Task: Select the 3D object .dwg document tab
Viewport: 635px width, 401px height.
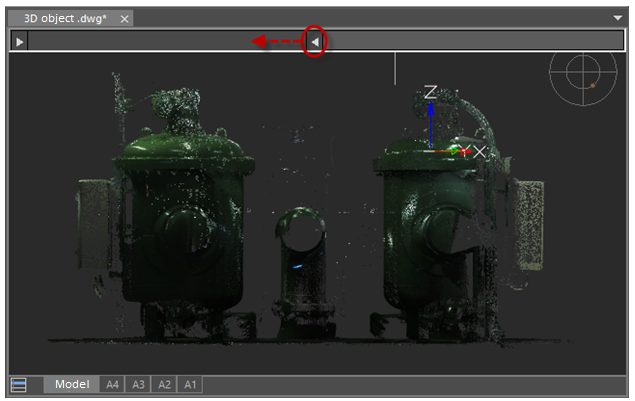Action: [x=65, y=18]
